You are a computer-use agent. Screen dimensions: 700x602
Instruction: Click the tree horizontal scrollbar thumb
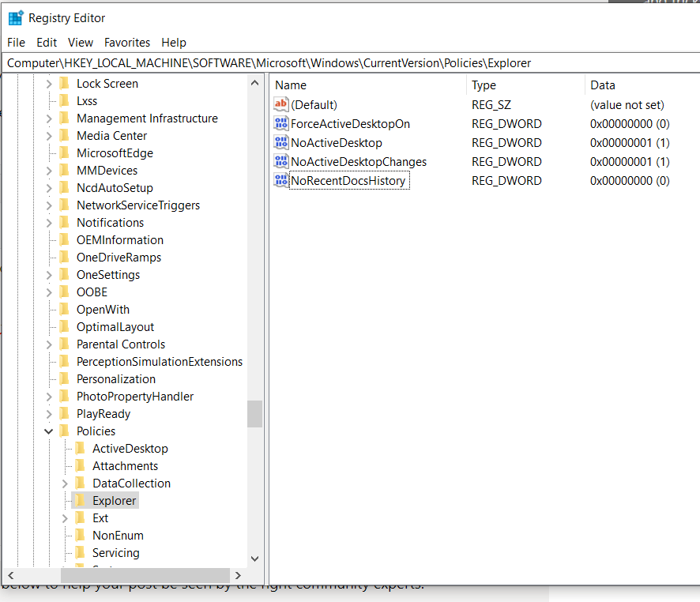pyautogui.click(x=145, y=575)
